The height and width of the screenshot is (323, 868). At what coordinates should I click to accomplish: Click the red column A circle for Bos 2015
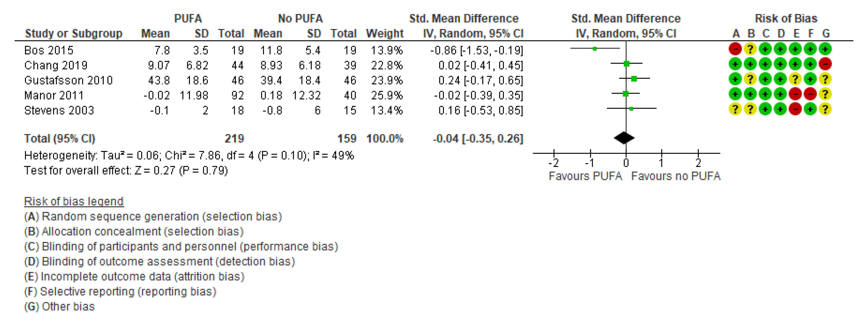(x=735, y=49)
